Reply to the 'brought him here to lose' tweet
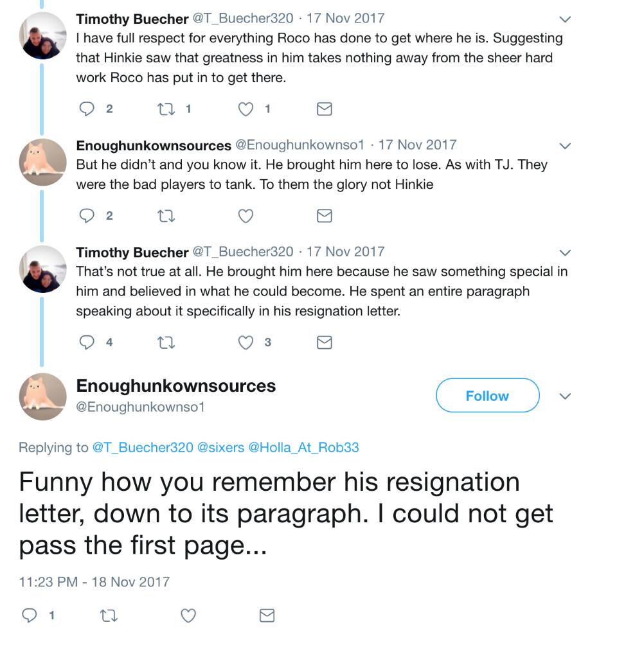This screenshot has height=663, width=644. coord(87,216)
